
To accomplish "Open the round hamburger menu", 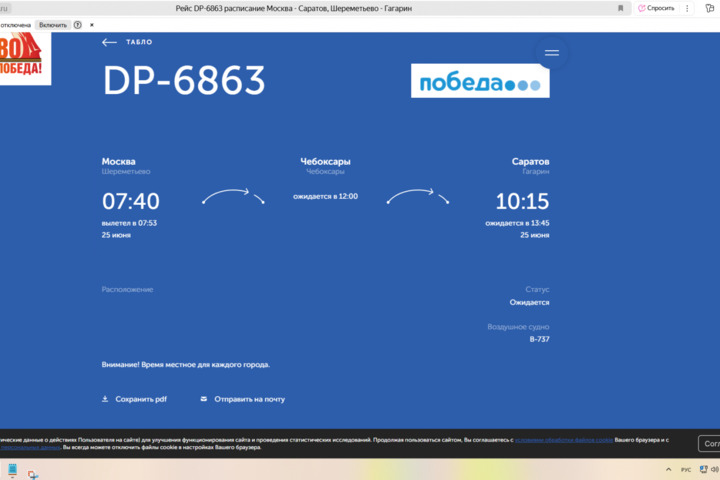I will (551, 53).
